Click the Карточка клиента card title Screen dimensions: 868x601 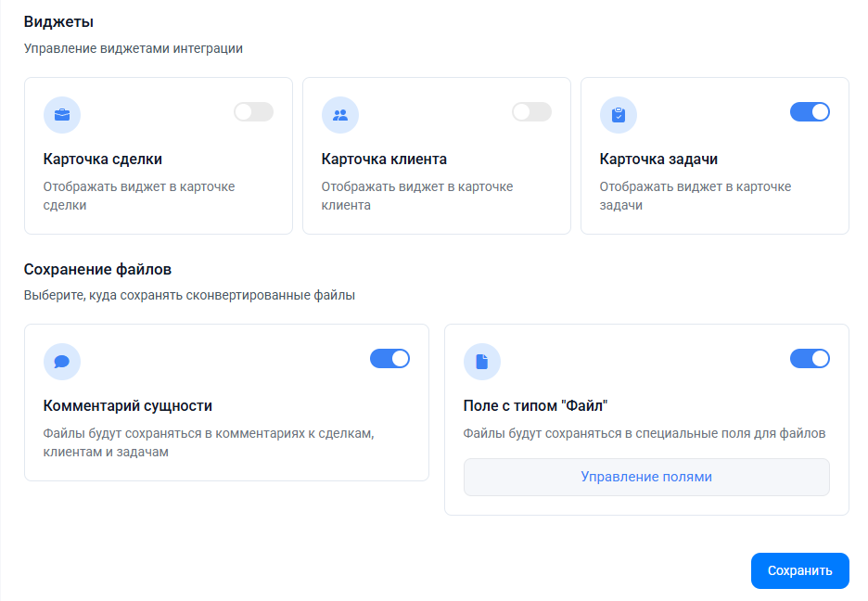(384, 159)
